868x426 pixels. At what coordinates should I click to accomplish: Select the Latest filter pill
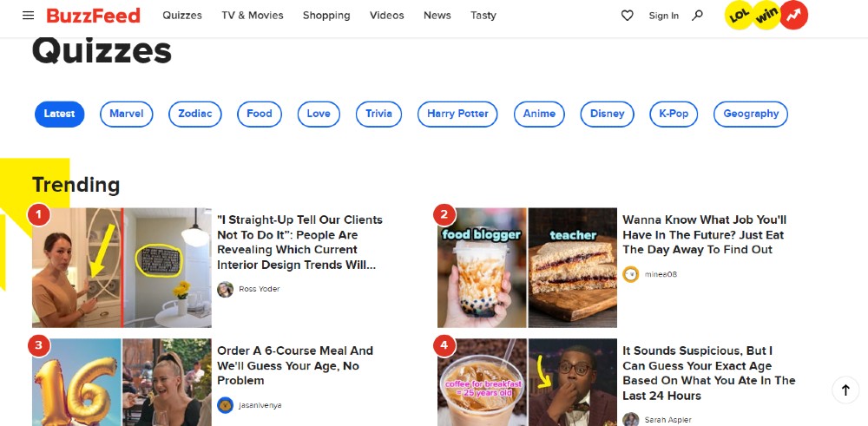coord(59,114)
